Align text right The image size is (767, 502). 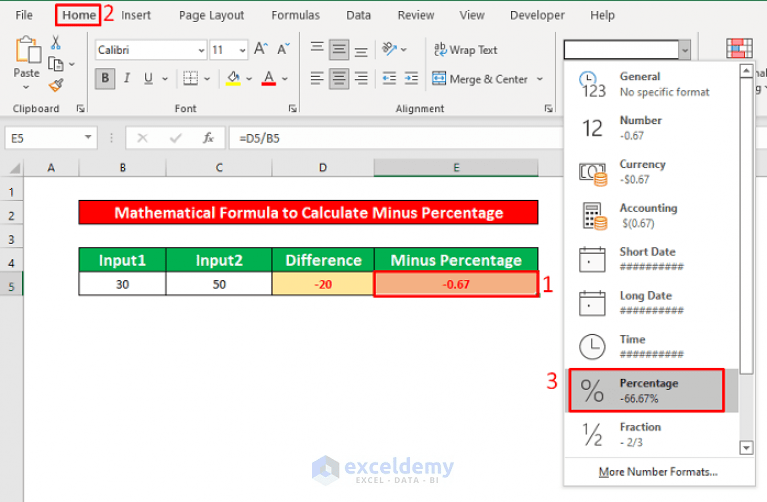(x=361, y=78)
